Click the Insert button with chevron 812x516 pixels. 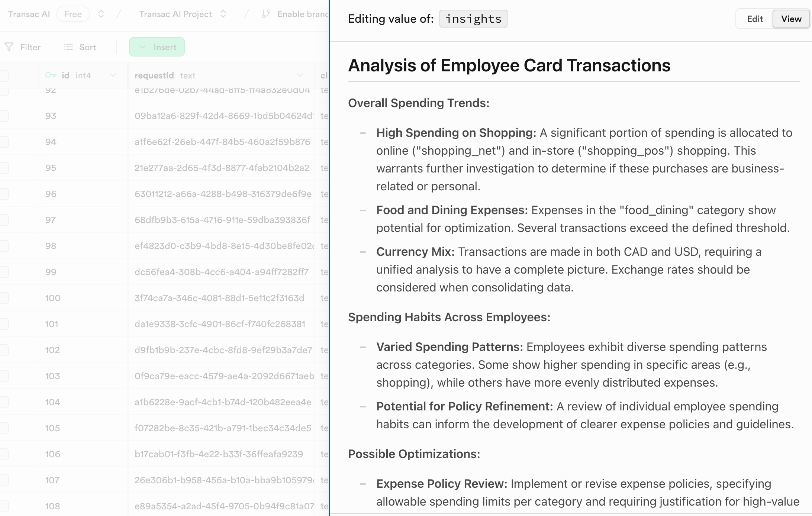pyautogui.click(x=157, y=47)
